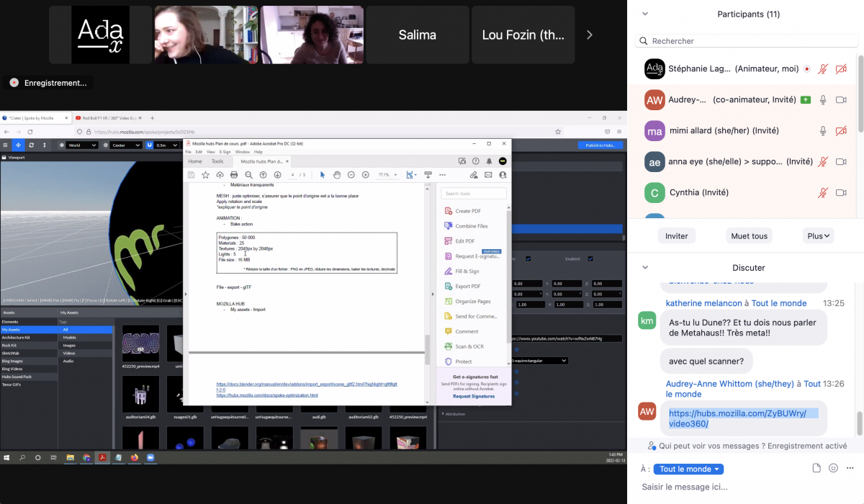This screenshot has height=504, width=864.
Task: Click the Inviter button
Action: 677,235
